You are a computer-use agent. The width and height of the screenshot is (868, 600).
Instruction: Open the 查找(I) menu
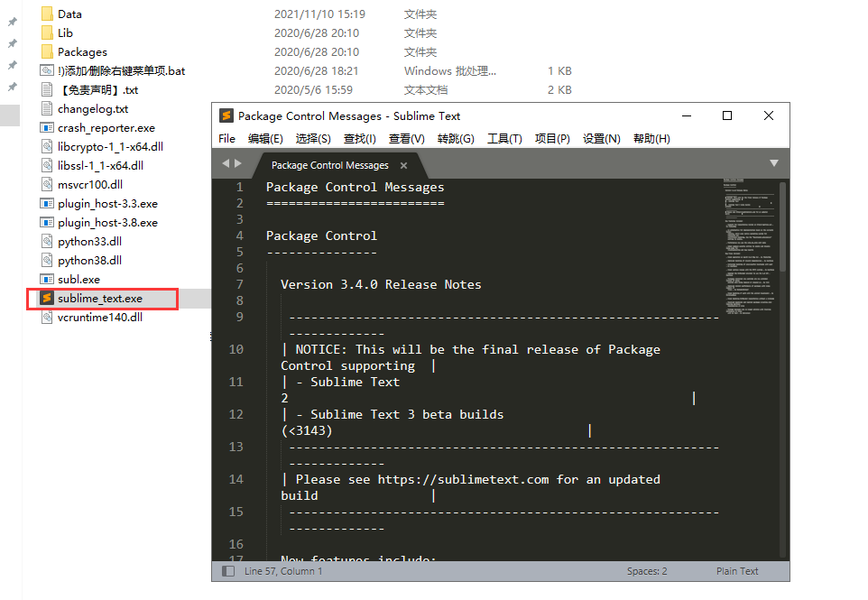tap(359, 138)
